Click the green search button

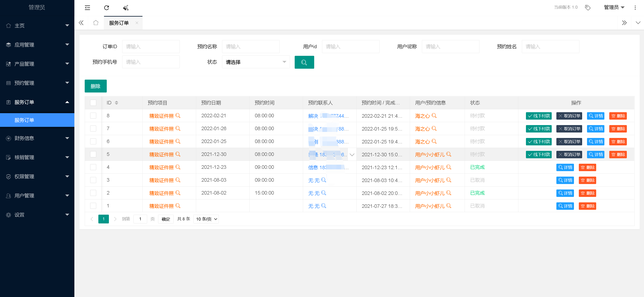tap(304, 62)
